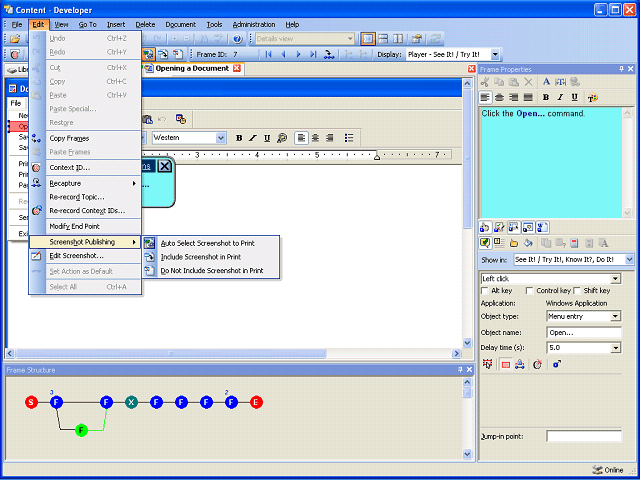Toggle the Control key checkbox

coord(529,291)
